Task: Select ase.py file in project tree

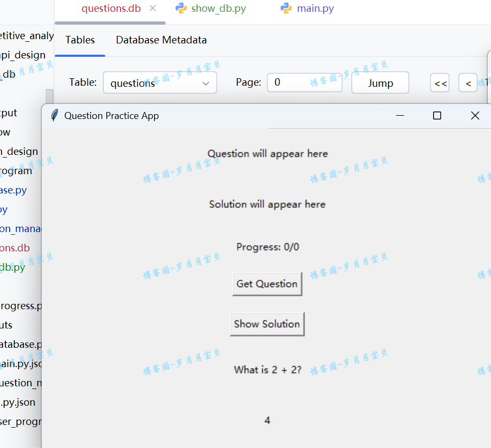Action: click(13, 190)
